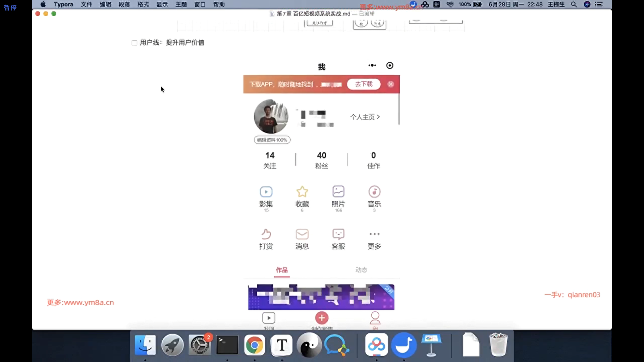Viewport: 644px width, 362px height.
Task: Open the 消息 envelope icon
Action: pyautogui.click(x=302, y=234)
